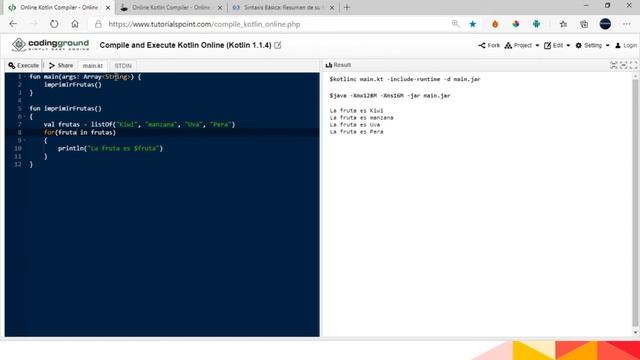Click output line 'La fruta es manzana'
Viewport: 640px width, 360px height.
(362, 118)
